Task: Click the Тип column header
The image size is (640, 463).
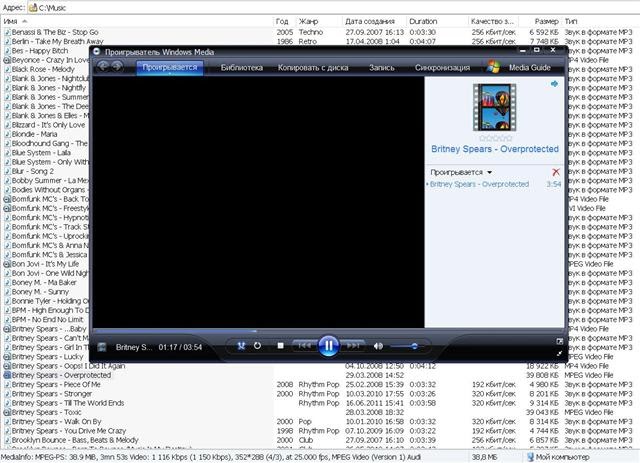Action: (x=571, y=21)
